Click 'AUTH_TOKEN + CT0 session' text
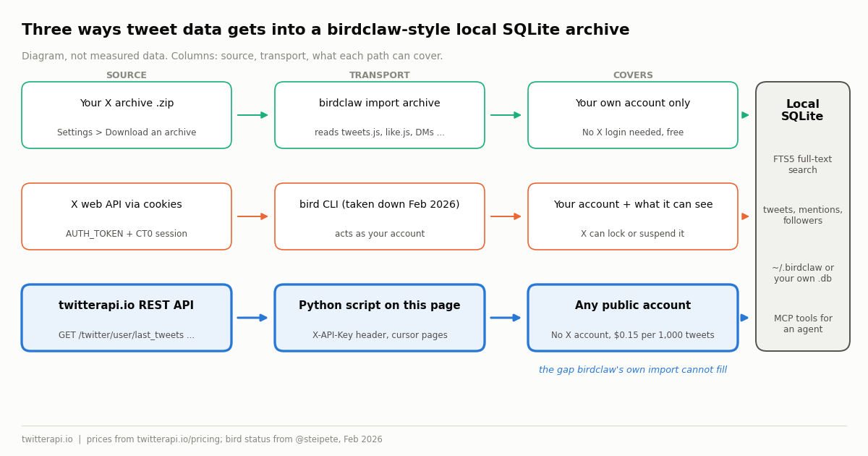Viewport: 868px width, 456px height. [127, 234]
